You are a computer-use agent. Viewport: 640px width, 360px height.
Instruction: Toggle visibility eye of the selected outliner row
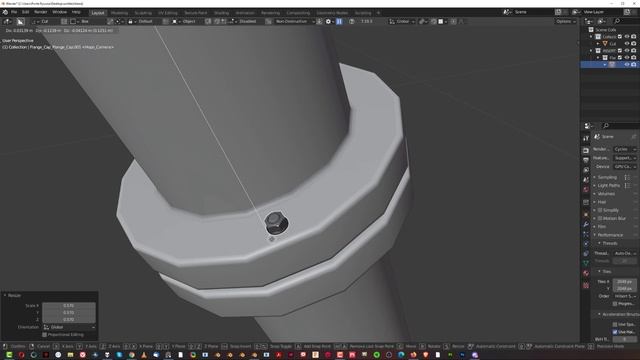[x=627, y=64]
